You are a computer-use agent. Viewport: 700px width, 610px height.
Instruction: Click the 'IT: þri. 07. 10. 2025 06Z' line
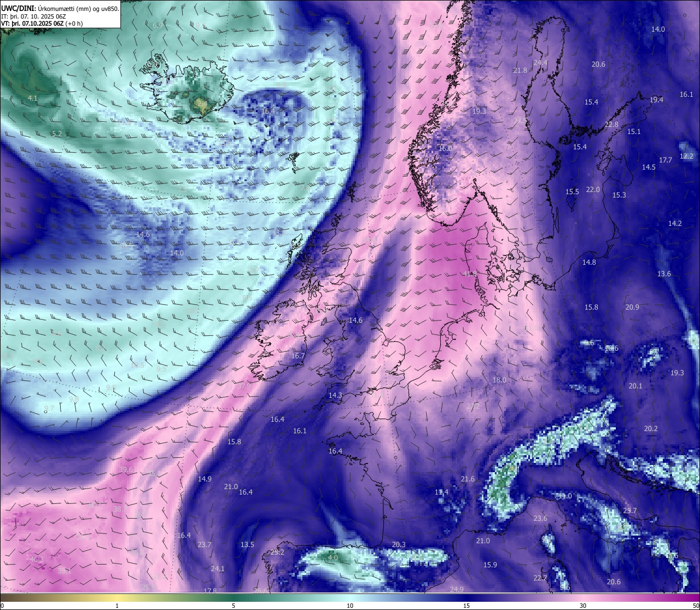(x=33, y=16)
